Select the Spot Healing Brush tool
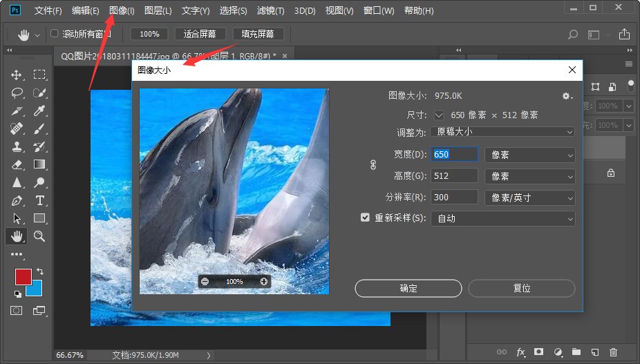This screenshot has height=364, width=640. (x=17, y=129)
